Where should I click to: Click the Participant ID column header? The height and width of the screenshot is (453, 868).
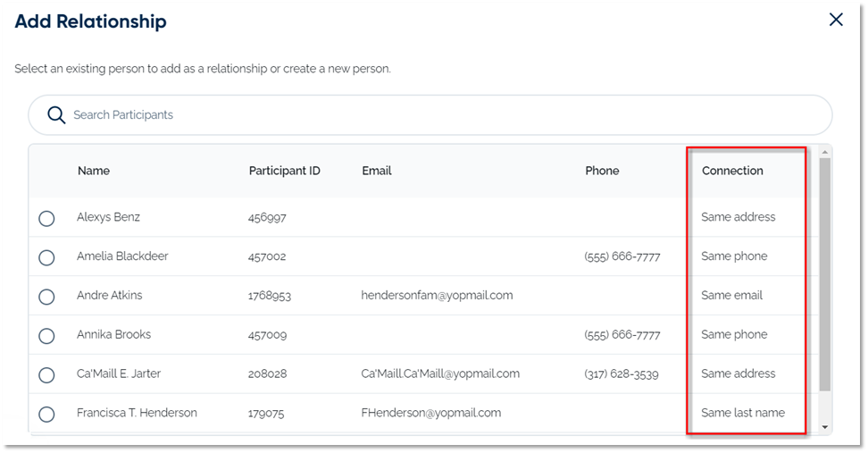pos(284,171)
